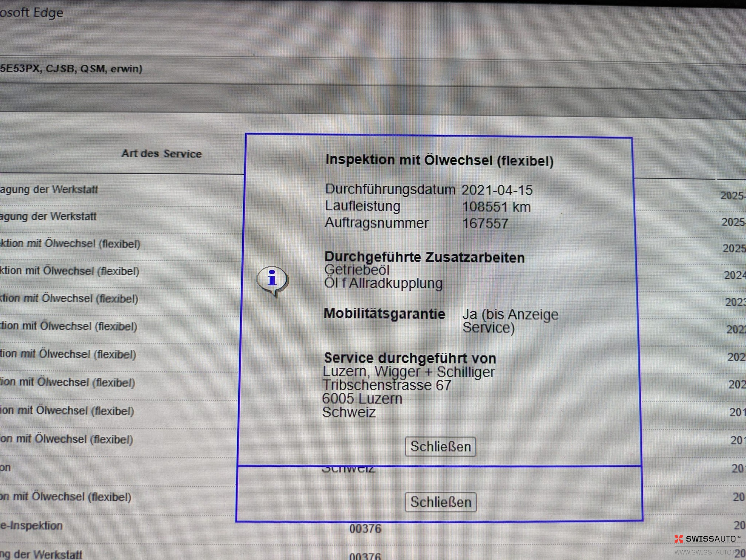Click the upper Schließen button in the dialog
746x560 pixels.
click(x=440, y=447)
